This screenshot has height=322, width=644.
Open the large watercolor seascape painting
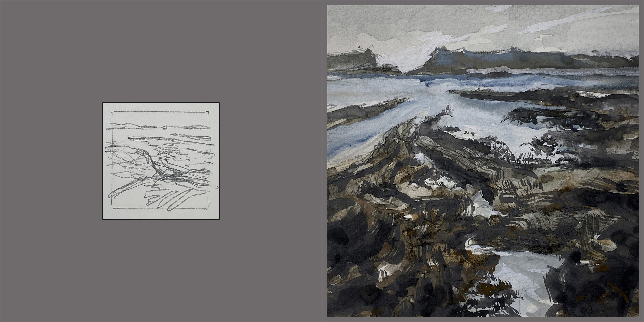tap(483, 161)
